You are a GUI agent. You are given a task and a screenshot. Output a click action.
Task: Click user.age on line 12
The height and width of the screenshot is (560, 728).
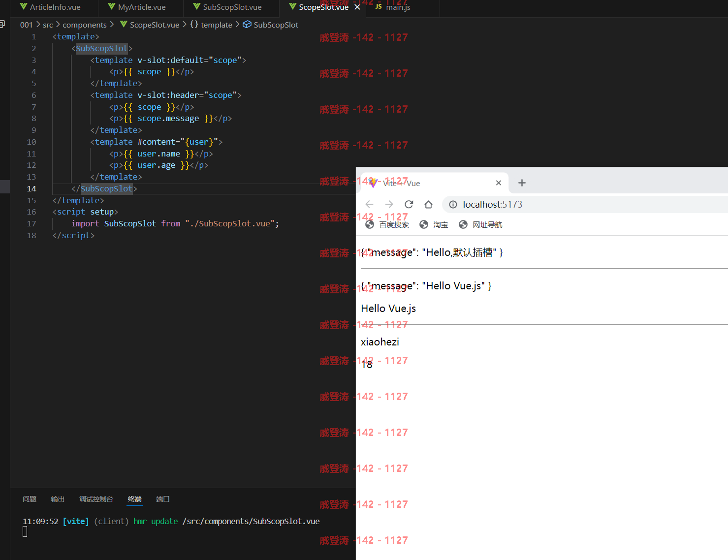point(157,165)
